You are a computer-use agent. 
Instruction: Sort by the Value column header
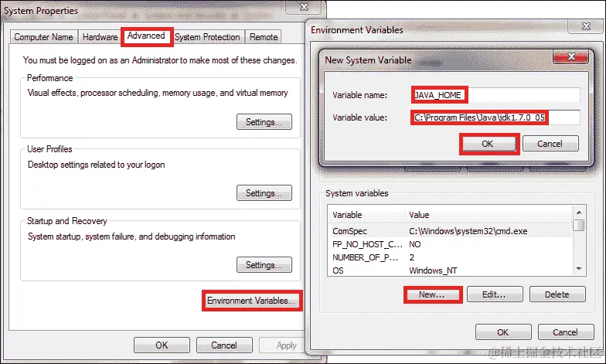(x=489, y=215)
